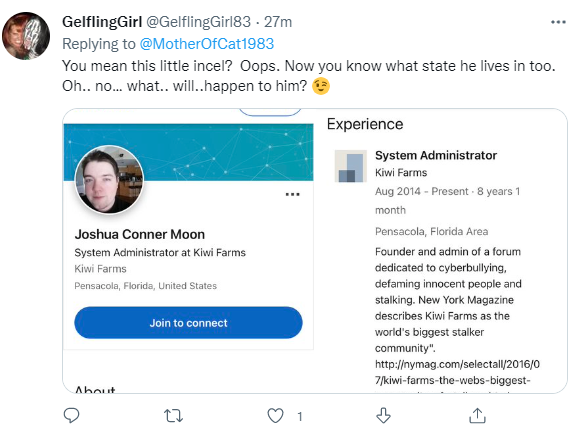Screen dimensions: 577x436
Task: Click the Join to connect button
Action: [188, 323]
